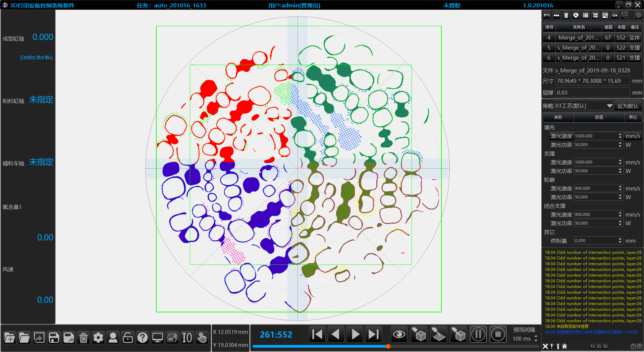Click the stacked documents log icon
Screen dimensions: 644x352
coord(172,338)
